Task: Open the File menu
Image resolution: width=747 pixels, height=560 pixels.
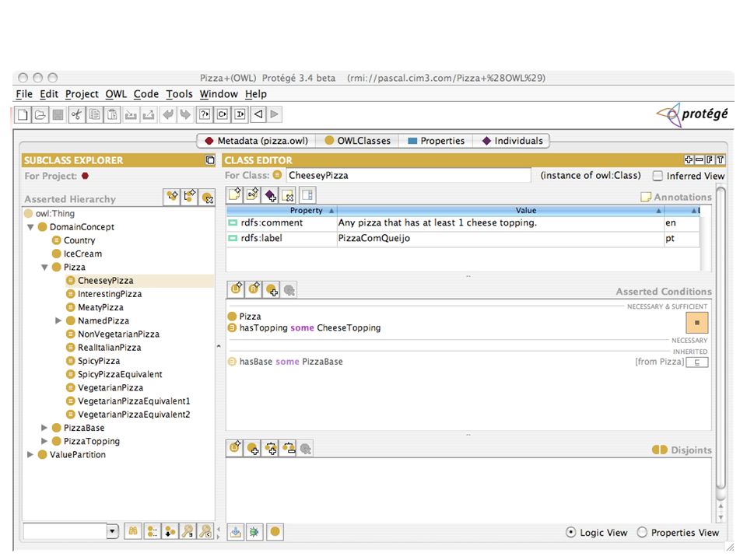Action: tap(24, 94)
